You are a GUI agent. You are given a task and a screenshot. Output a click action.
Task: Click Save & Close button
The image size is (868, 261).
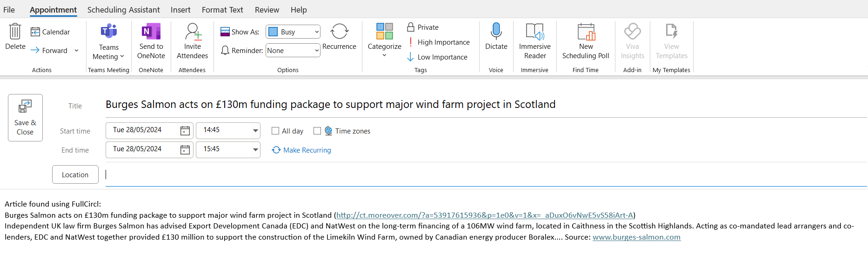click(25, 118)
